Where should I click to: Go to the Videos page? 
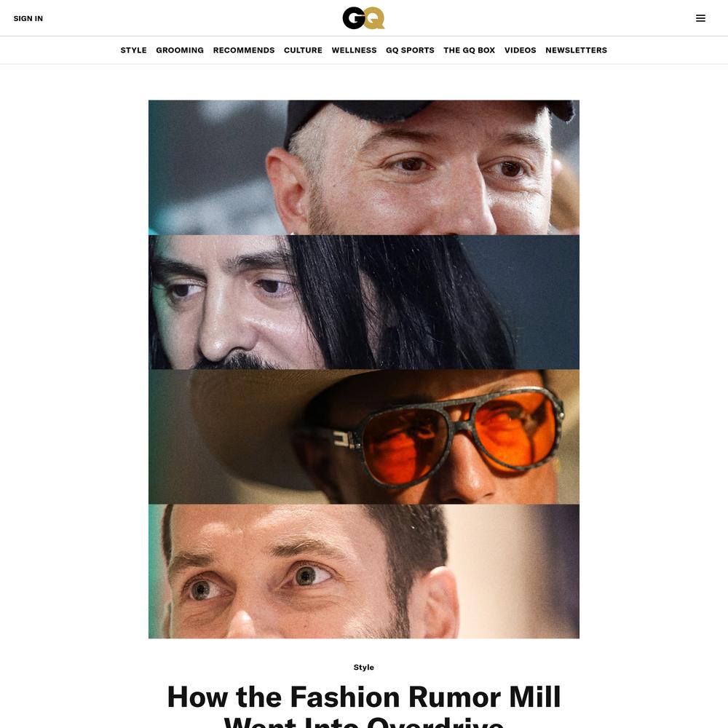click(x=520, y=50)
